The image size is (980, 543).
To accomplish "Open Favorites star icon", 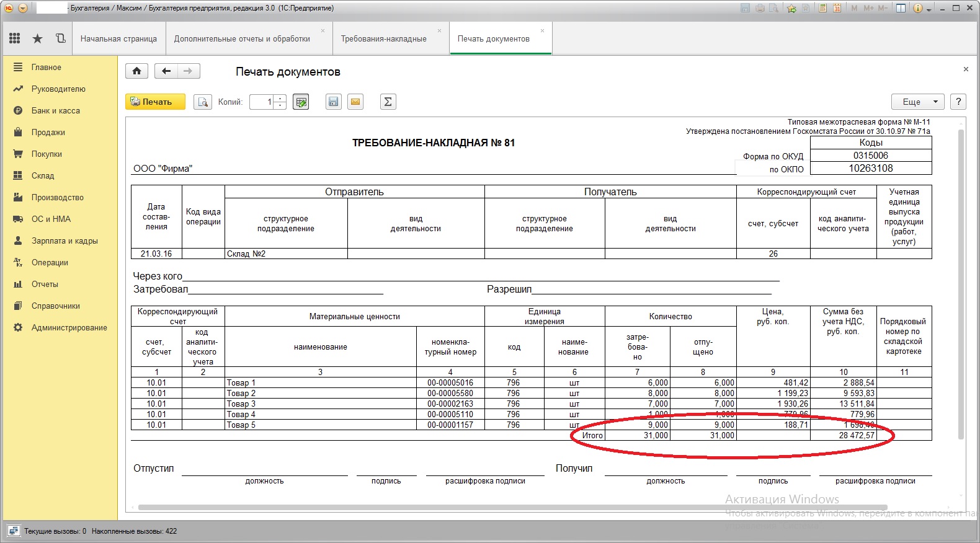I will coord(37,38).
